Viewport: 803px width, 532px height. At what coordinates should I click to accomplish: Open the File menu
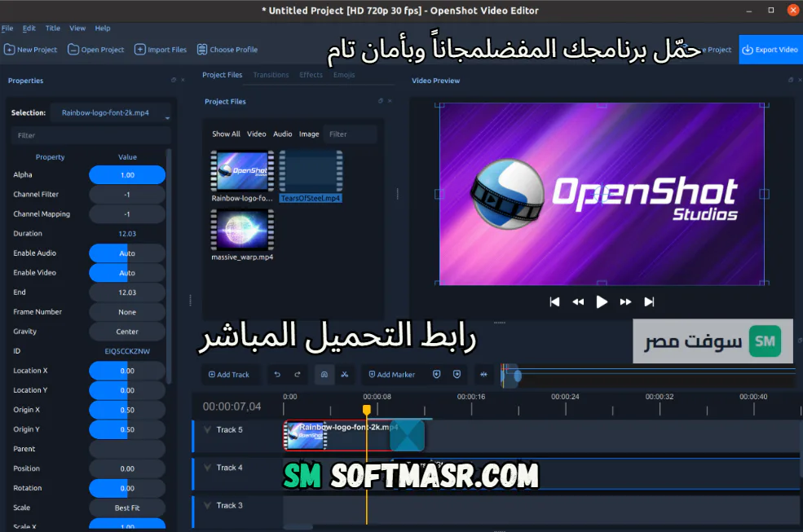click(7, 29)
